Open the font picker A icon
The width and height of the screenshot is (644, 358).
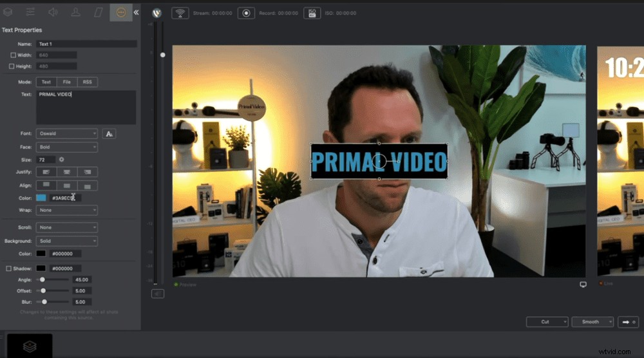click(109, 134)
